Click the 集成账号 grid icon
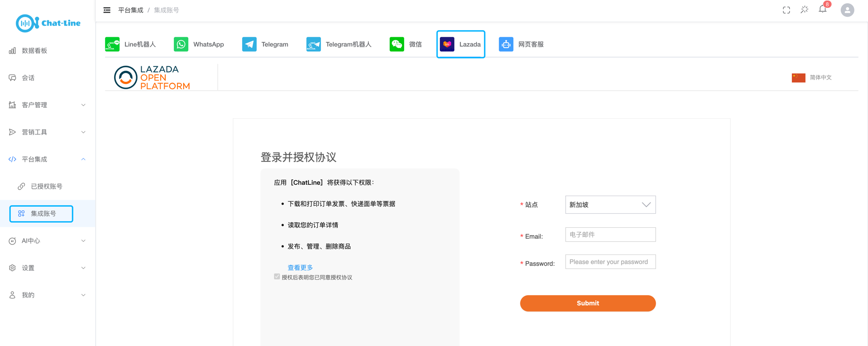The image size is (868, 346). (21, 214)
